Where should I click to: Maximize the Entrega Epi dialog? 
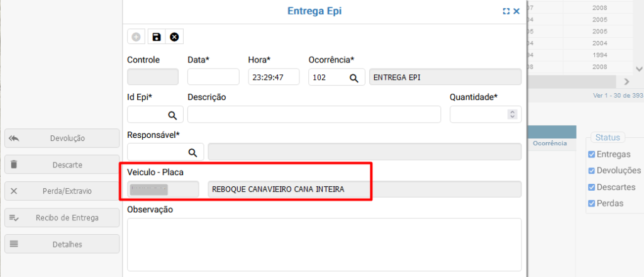pos(506,11)
